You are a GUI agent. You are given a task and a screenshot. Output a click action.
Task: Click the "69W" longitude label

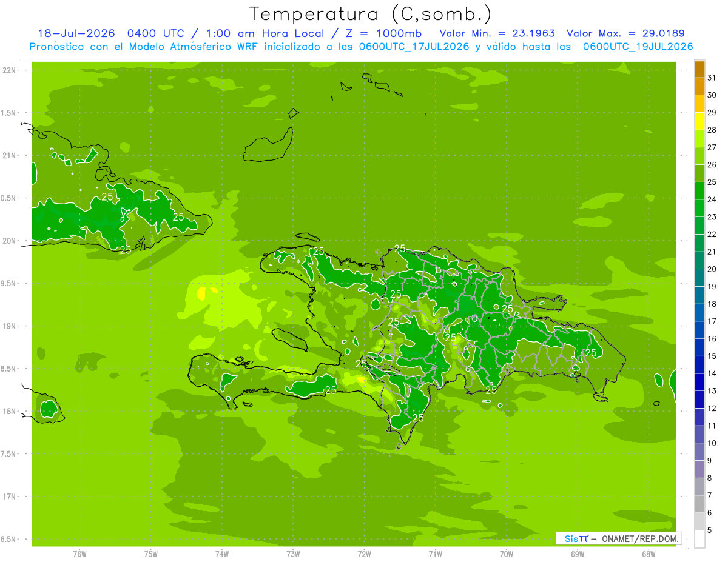coord(578,554)
